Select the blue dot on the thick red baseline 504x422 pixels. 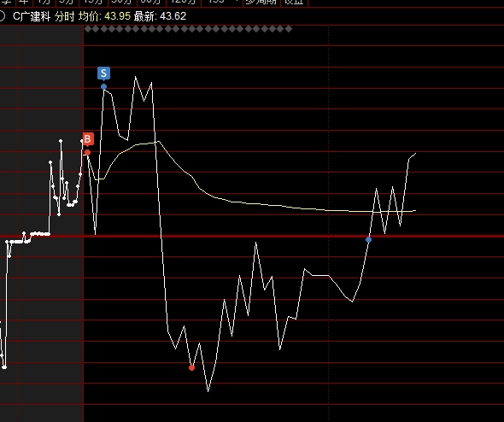(x=369, y=240)
